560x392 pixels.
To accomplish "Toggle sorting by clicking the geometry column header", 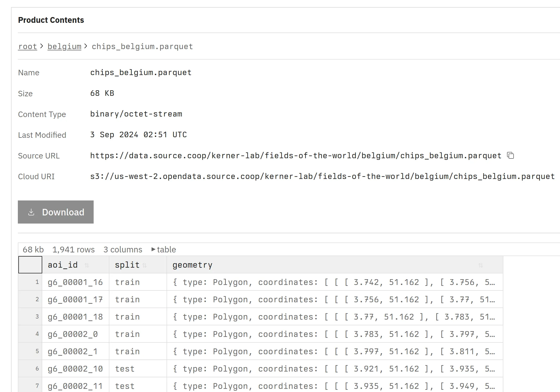I will (x=193, y=265).
